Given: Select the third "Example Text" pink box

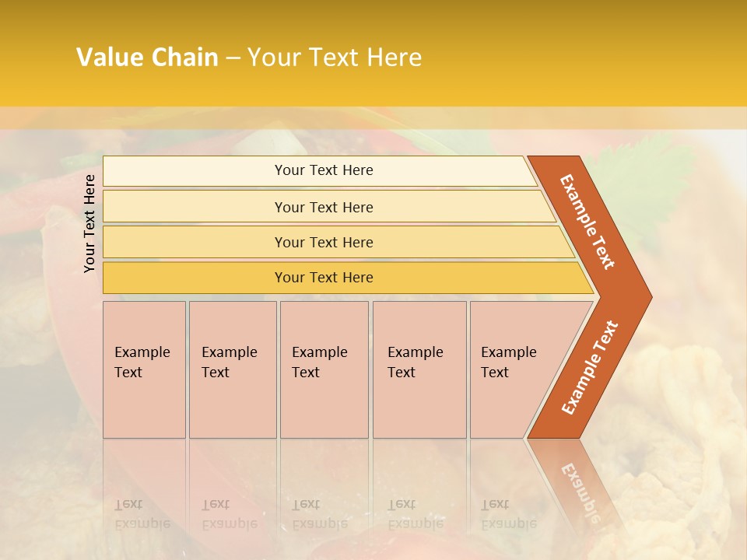Looking at the screenshot, I should pyautogui.click(x=324, y=369).
